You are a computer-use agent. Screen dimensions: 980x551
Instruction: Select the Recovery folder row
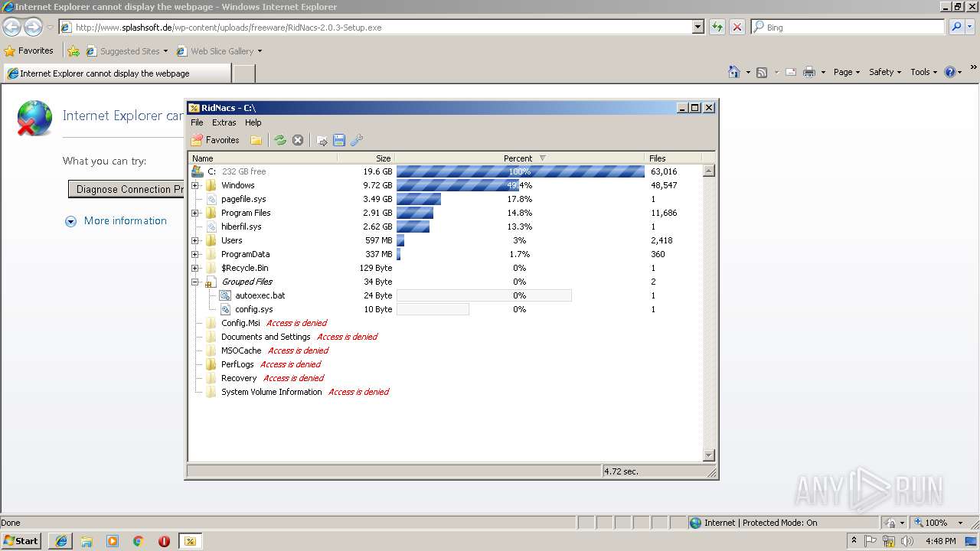pos(445,378)
